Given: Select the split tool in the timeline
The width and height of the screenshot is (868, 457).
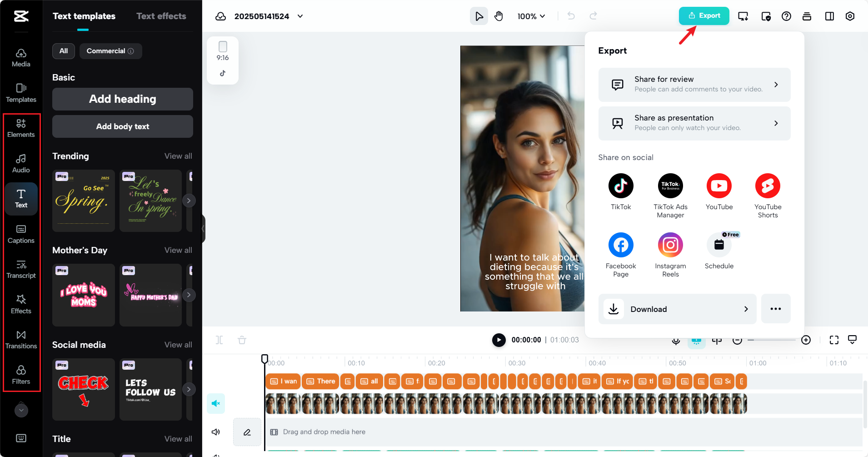Looking at the screenshot, I should click(x=219, y=340).
